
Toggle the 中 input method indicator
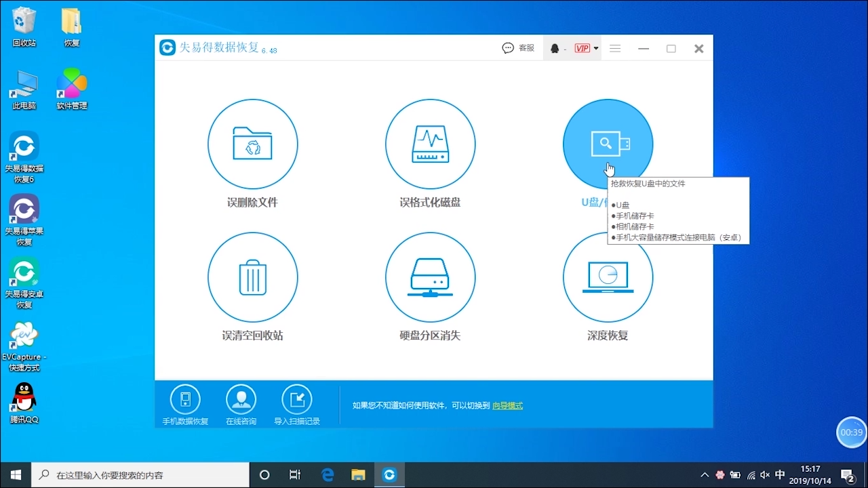[780, 474]
